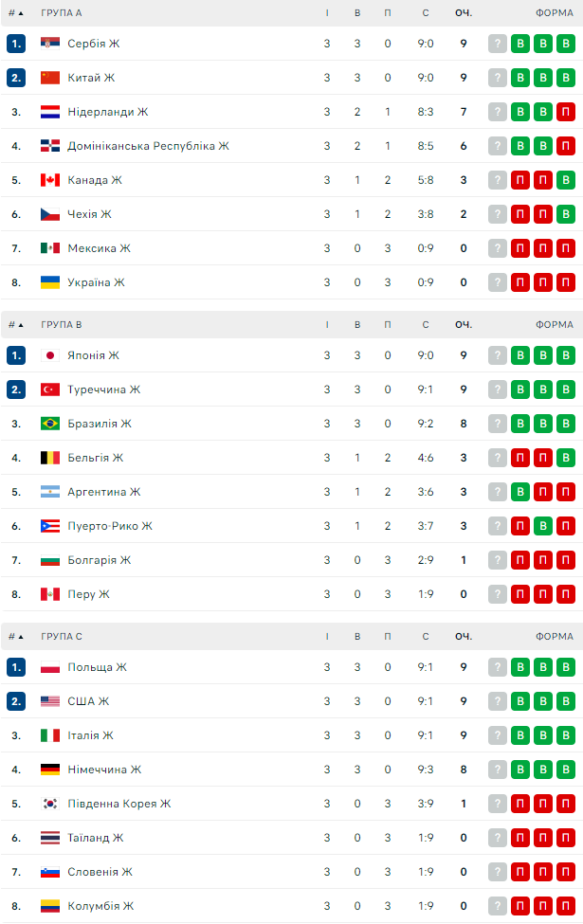The height and width of the screenshot is (924, 583).
Task: Click the ОЧ. column header in Група A
Action: (x=463, y=13)
